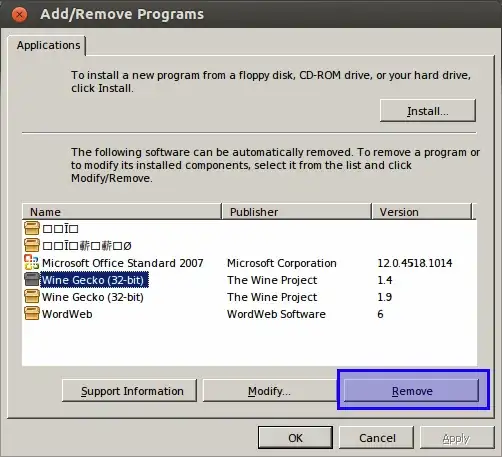
Task: Close the Add/Remove Programs window
Action: 19,14
